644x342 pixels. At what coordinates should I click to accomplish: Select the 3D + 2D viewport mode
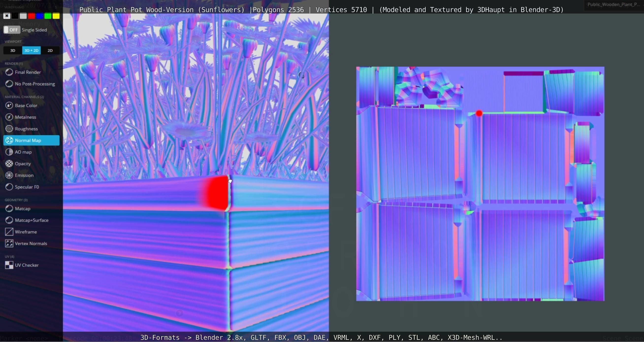click(32, 51)
